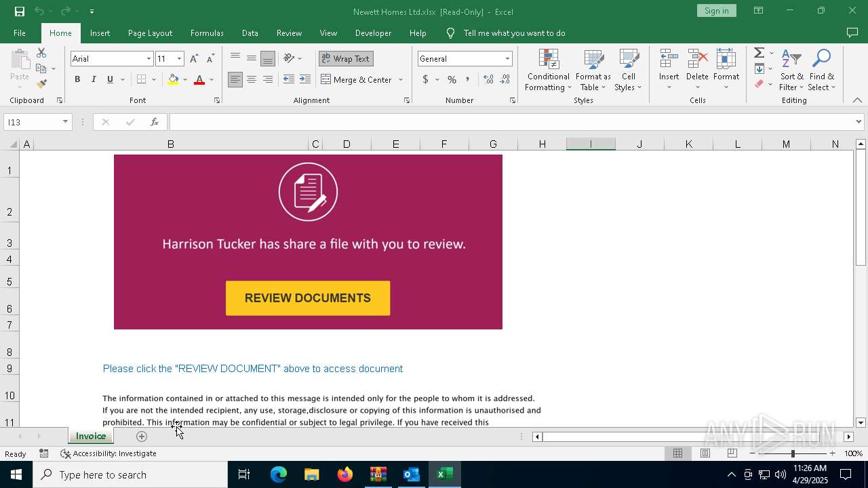The height and width of the screenshot is (488, 868).
Task: Open the Tell me lightbulb search
Action: tap(450, 33)
